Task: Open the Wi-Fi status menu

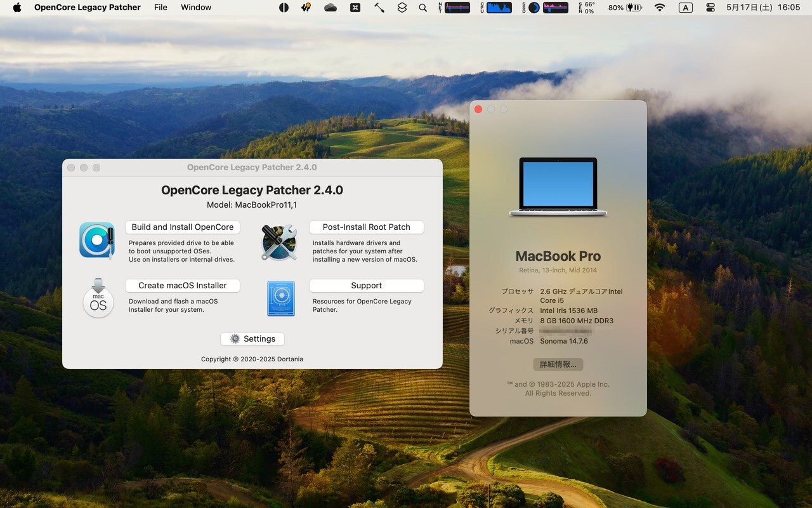Action: point(660,8)
